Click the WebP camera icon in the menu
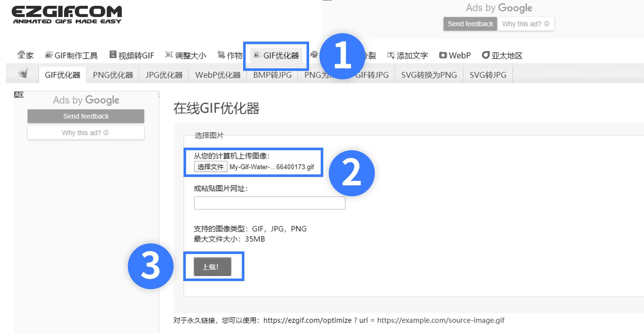The image size is (644, 333). click(444, 55)
